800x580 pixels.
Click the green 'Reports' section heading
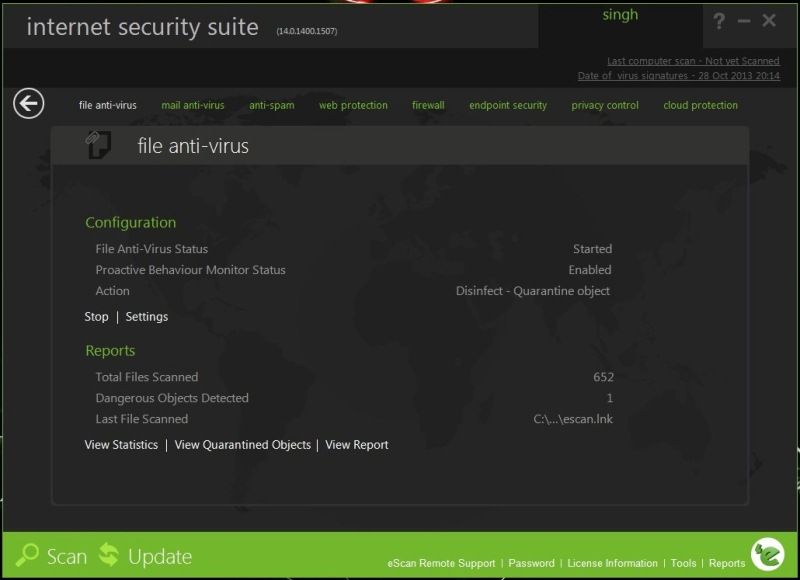(110, 350)
